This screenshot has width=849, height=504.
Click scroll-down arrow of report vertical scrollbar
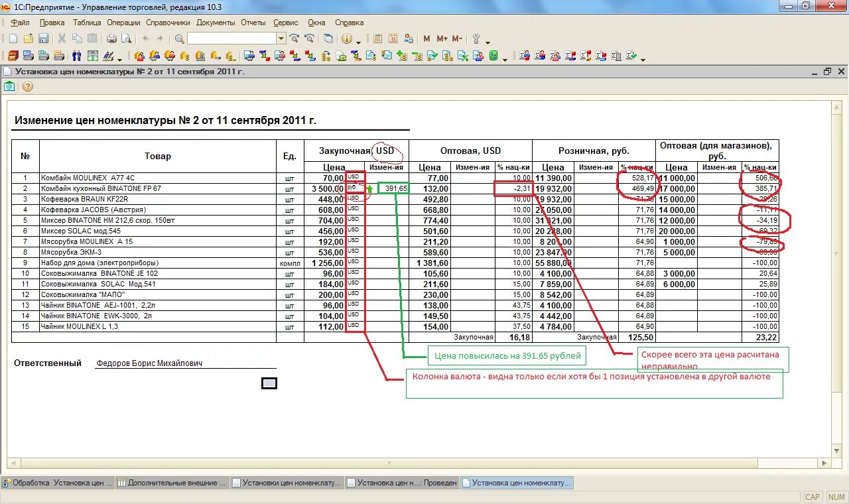[x=837, y=452]
